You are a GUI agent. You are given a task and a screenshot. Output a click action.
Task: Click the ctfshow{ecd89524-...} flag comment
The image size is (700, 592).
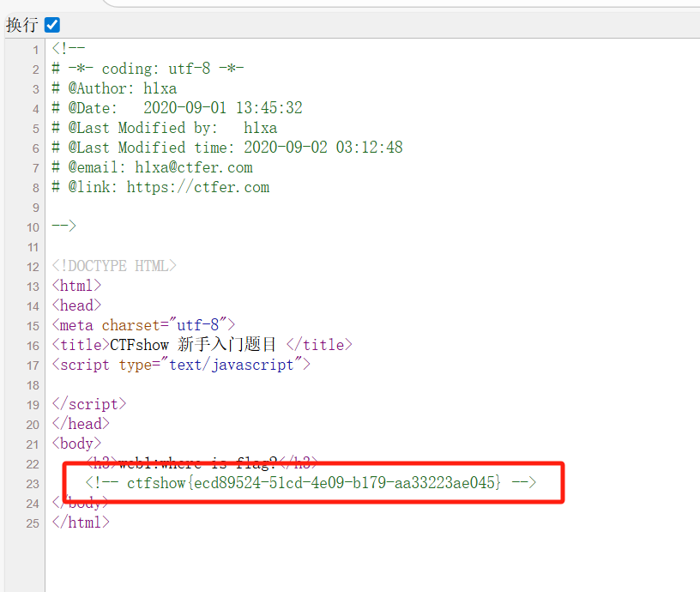coord(311,483)
